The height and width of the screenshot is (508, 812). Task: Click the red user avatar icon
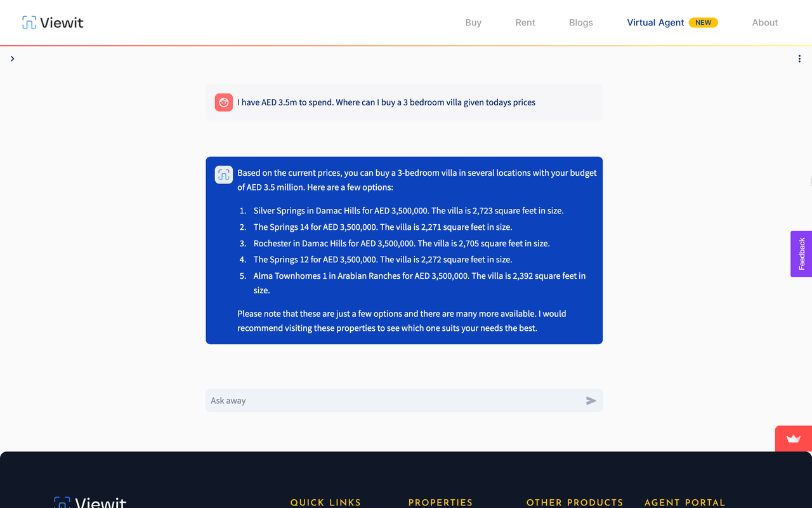(x=223, y=102)
